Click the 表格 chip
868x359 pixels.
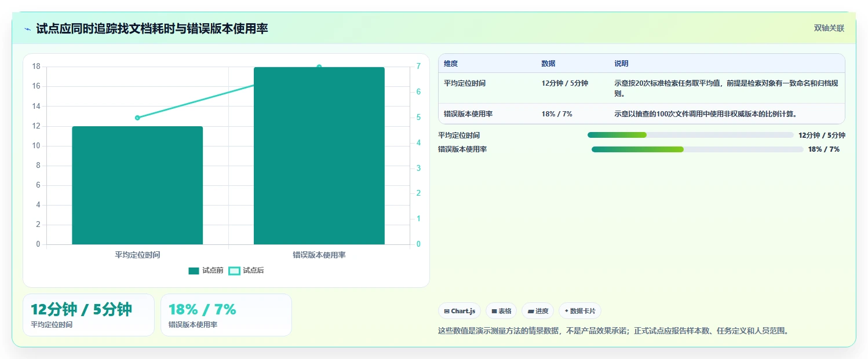501,311
